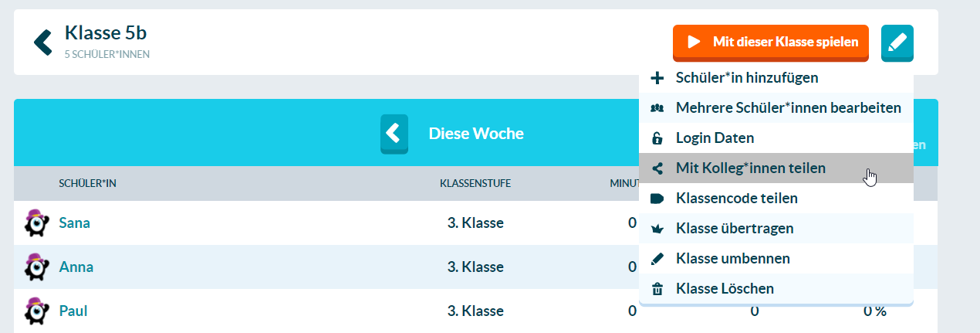This screenshot has height=333, width=980.
Task: Click the crown icon for transferring the class
Action: tap(657, 229)
